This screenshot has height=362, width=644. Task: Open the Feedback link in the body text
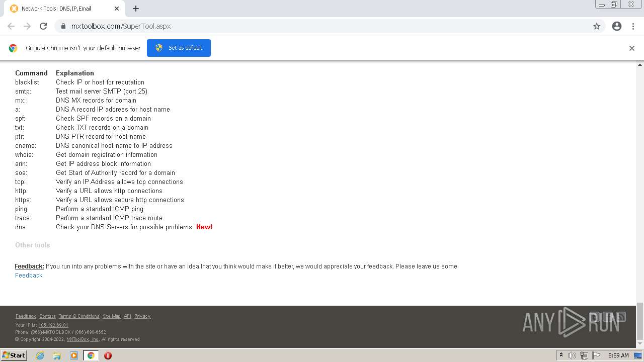[29, 276]
